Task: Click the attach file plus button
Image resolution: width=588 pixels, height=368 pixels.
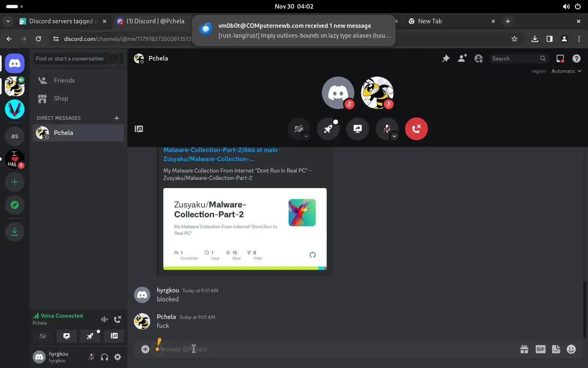Action: (x=145, y=349)
